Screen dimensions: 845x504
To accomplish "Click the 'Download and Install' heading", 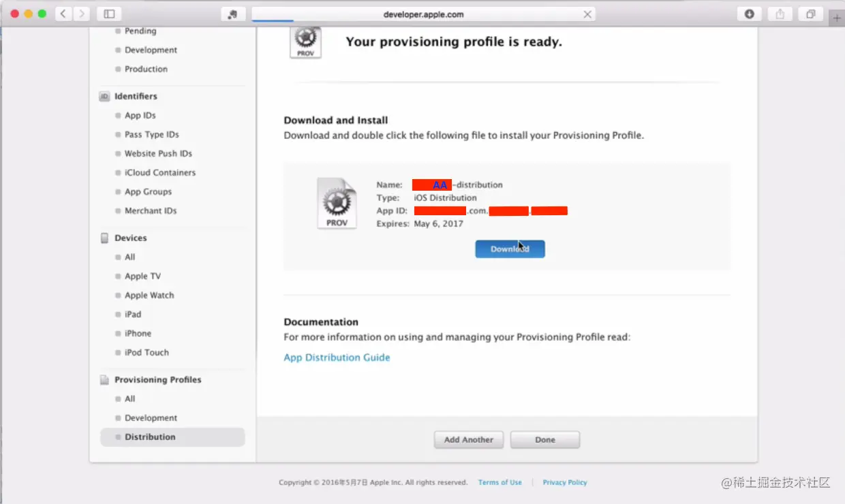I will pos(336,121).
